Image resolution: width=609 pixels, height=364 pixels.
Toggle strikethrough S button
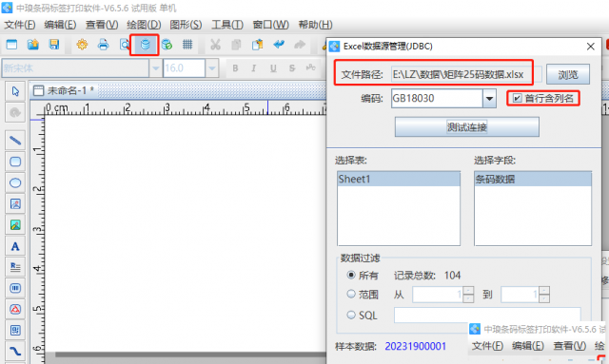pyautogui.click(x=292, y=68)
